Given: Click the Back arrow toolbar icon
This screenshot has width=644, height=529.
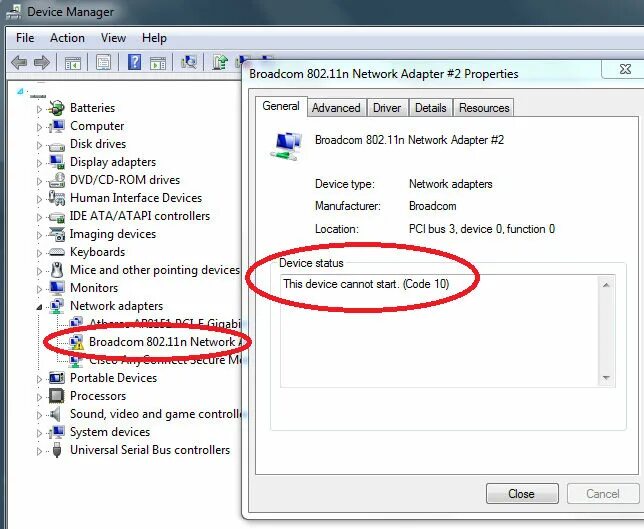Looking at the screenshot, I should pyautogui.click(x=19, y=63).
